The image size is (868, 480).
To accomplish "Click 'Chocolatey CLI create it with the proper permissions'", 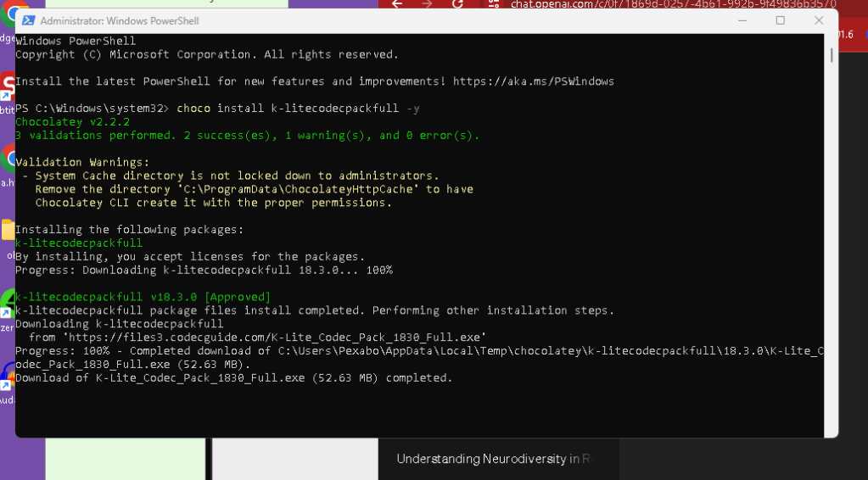I will tap(213, 203).
